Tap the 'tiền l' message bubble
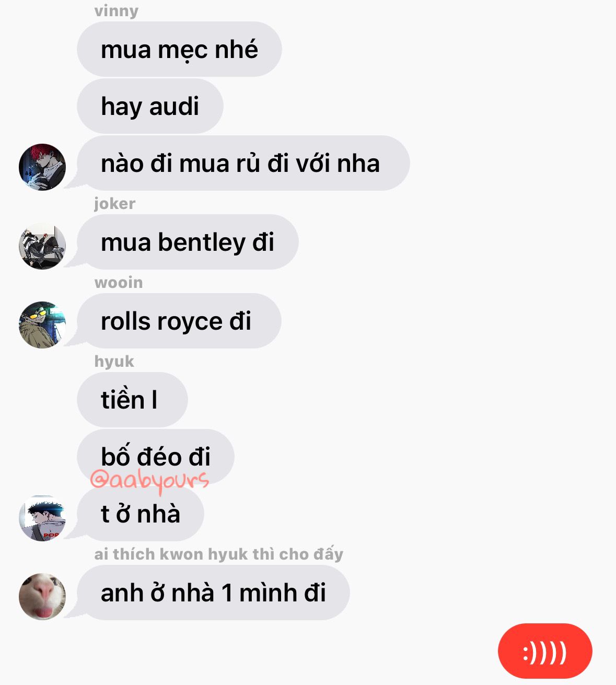Image resolution: width=616 pixels, height=685 pixels. [x=132, y=400]
